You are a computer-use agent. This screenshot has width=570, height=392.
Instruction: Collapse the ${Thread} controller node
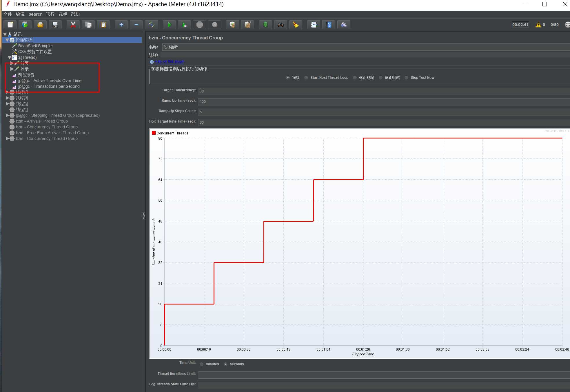[10, 57]
